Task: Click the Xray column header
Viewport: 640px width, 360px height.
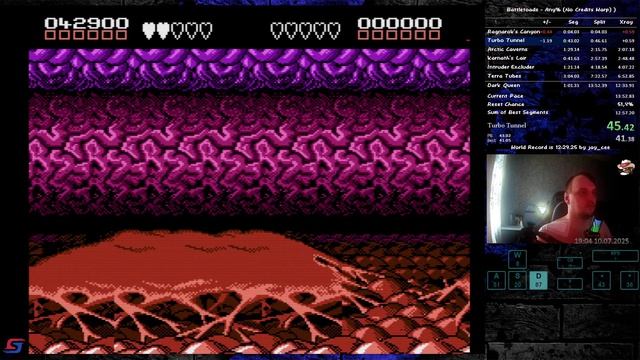Action: click(x=626, y=22)
